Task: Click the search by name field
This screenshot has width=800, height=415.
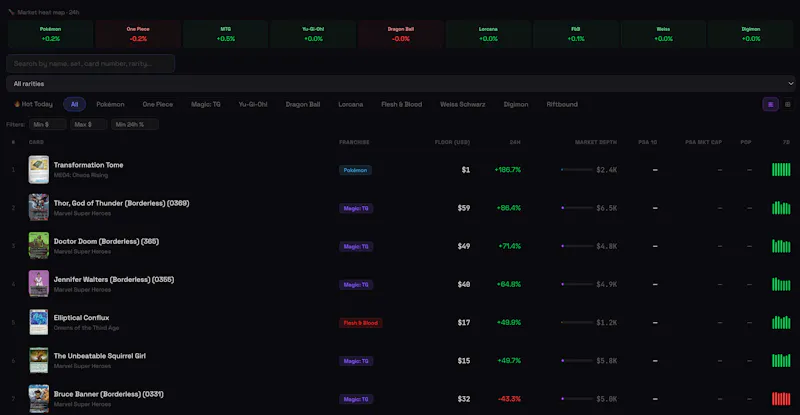Action: click(x=90, y=63)
